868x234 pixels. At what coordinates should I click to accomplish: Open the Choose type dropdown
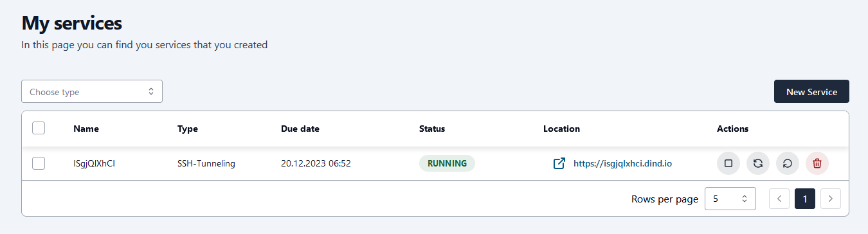click(92, 91)
